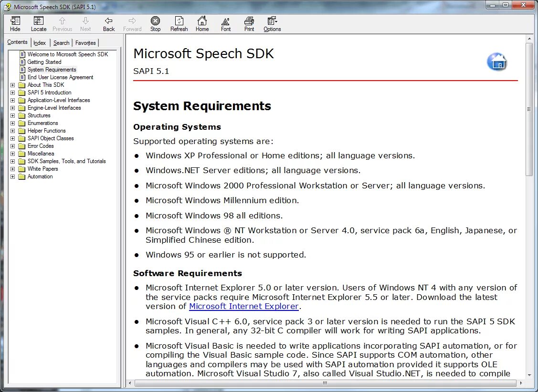
Task: Open the Search tab
Action: point(61,43)
